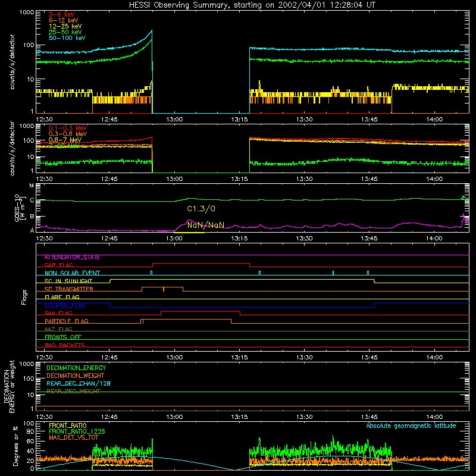Click the C1.3/0 flare class annotation
This screenshot has height=476, width=476.
click(201, 209)
